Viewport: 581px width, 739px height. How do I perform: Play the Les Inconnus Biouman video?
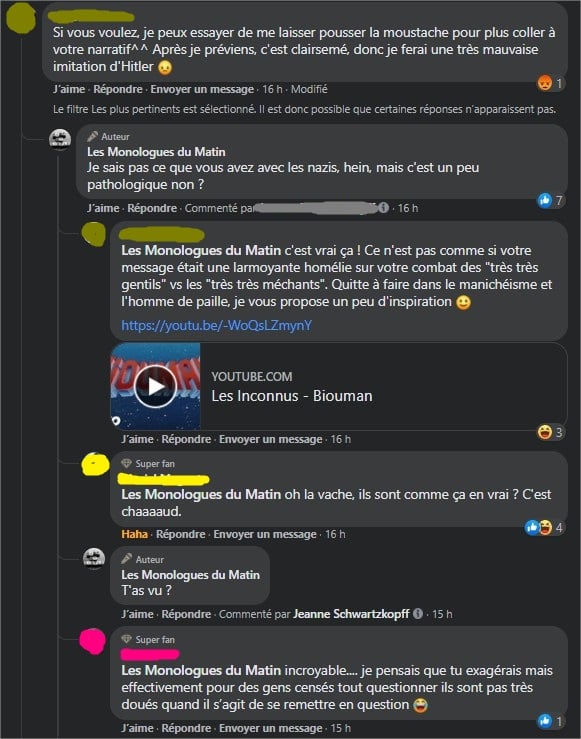click(x=155, y=386)
